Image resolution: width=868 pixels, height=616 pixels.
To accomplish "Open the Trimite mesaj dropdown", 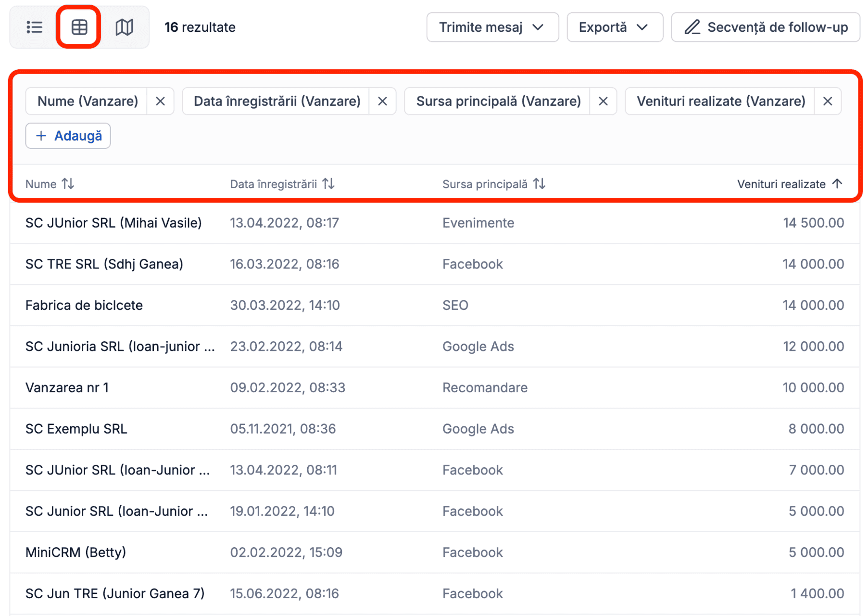I will [492, 27].
